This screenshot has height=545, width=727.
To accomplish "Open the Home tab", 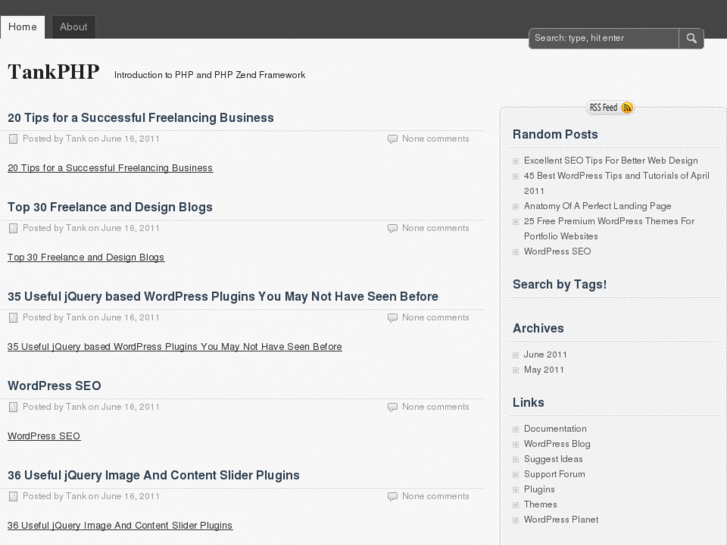I will [22, 27].
